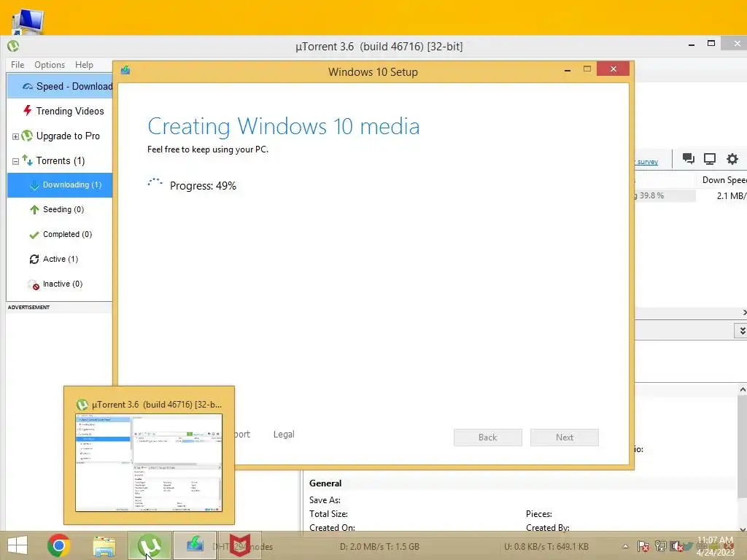Image resolution: width=747 pixels, height=560 pixels.
Task: Click the Back button in Windows 10 Setup
Action: [488, 437]
